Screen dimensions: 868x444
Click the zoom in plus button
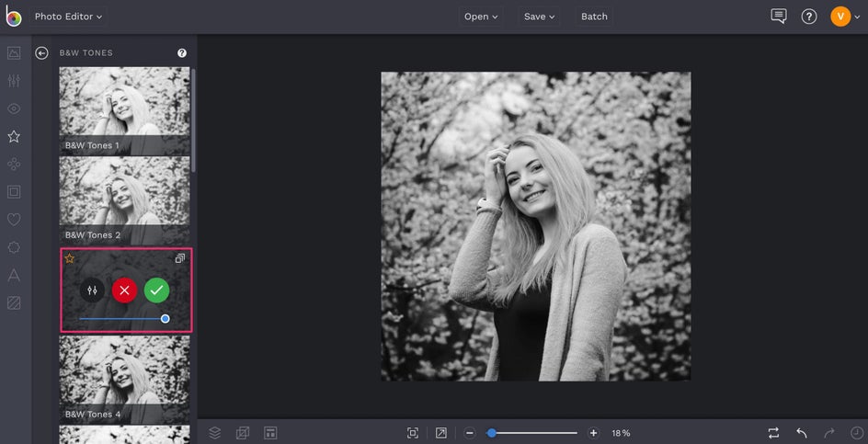[593, 433]
